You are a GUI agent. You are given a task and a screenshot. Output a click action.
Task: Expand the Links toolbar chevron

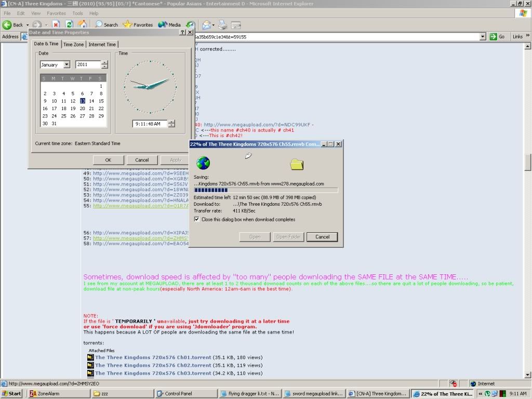[x=528, y=35]
